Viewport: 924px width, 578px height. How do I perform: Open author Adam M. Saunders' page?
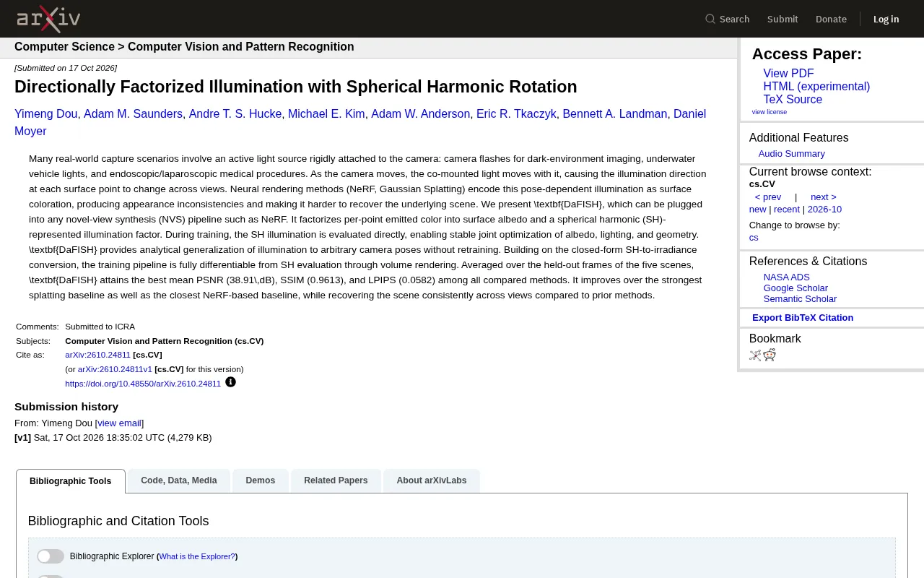[x=133, y=114]
